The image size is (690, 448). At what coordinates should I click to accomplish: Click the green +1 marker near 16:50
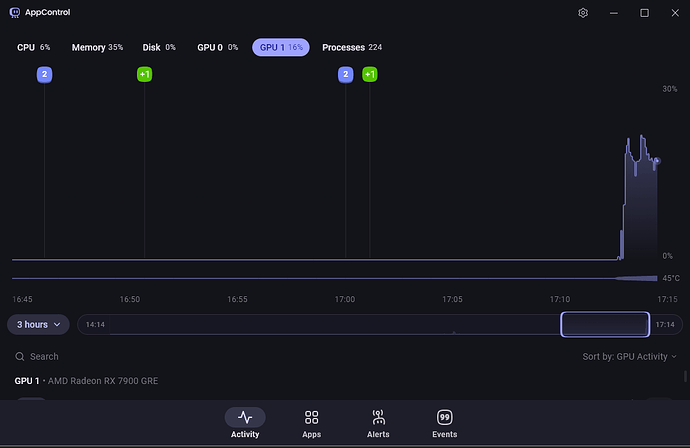coord(144,75)
